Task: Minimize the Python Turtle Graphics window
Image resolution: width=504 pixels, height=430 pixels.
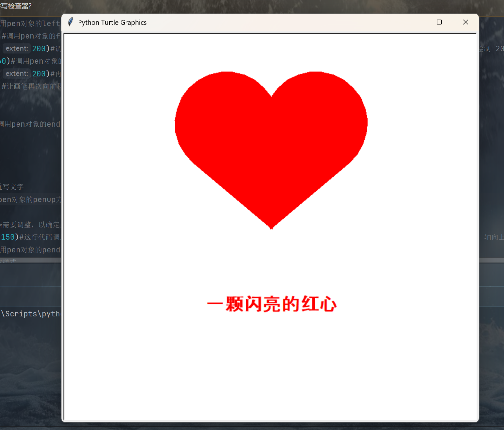Action: pos(413,22)
